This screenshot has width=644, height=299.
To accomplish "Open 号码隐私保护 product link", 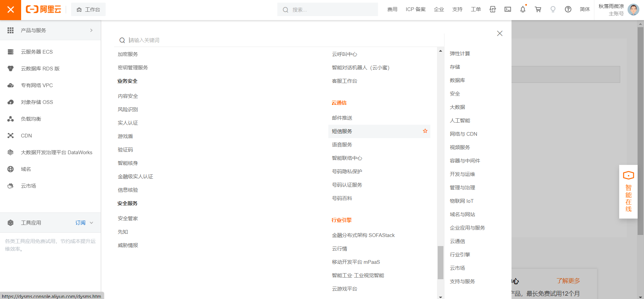I will tap(347, 172).
